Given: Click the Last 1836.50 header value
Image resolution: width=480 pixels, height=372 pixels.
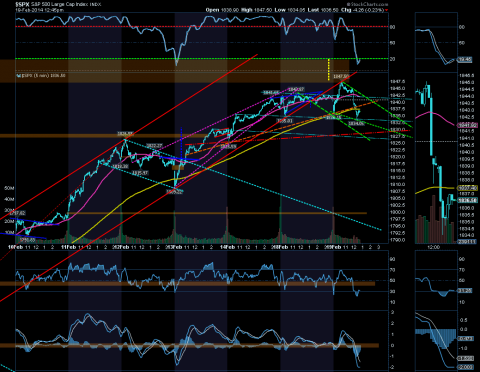Looking at the screenshot, I should (x=323, y=10).
